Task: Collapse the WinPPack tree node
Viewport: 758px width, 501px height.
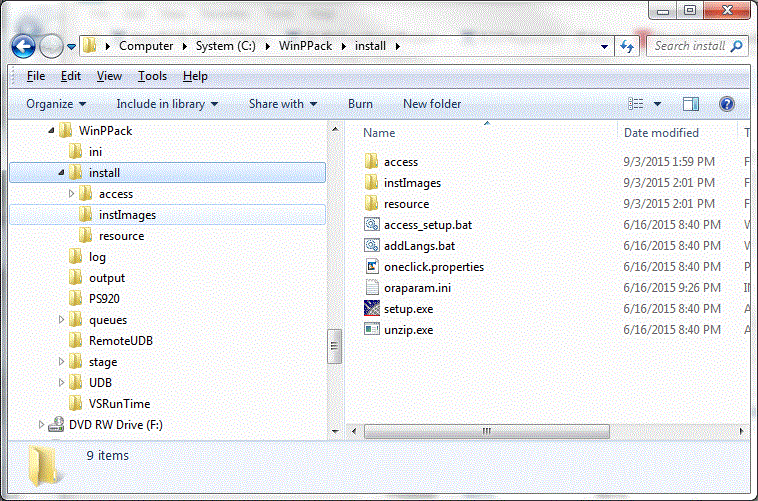Action: (x=51, y=131)
